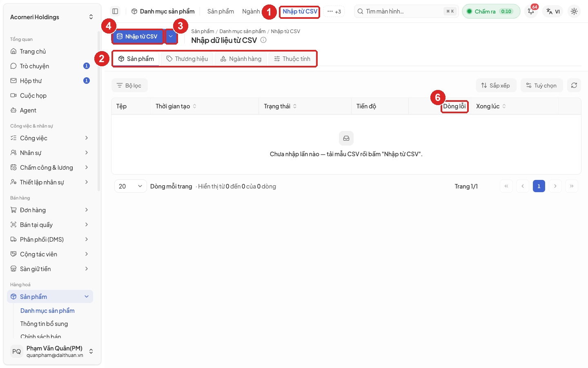Image resolution: width=588 pixels, height=368 pixels.
Task: Switch to the Thuộc tính tab
Action: pyautogui.click(x=292, y=59)
